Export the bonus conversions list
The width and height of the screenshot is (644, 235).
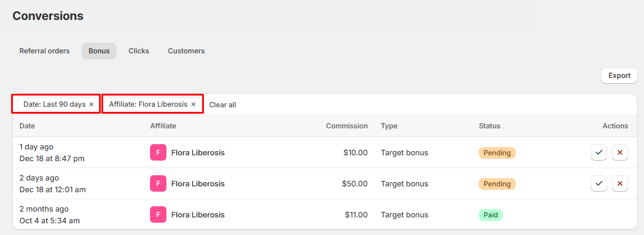pyautogui.click(x=619, y=76)
